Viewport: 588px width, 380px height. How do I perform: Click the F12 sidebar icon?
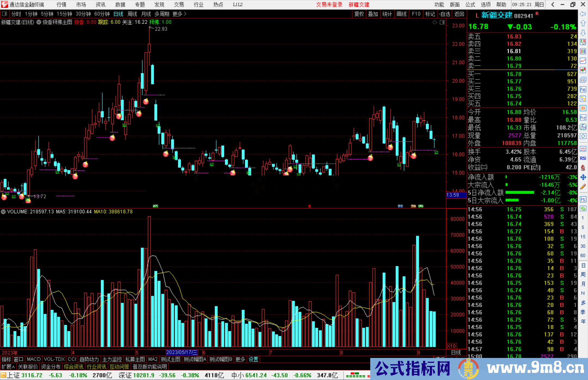click(x=583, y=118)
